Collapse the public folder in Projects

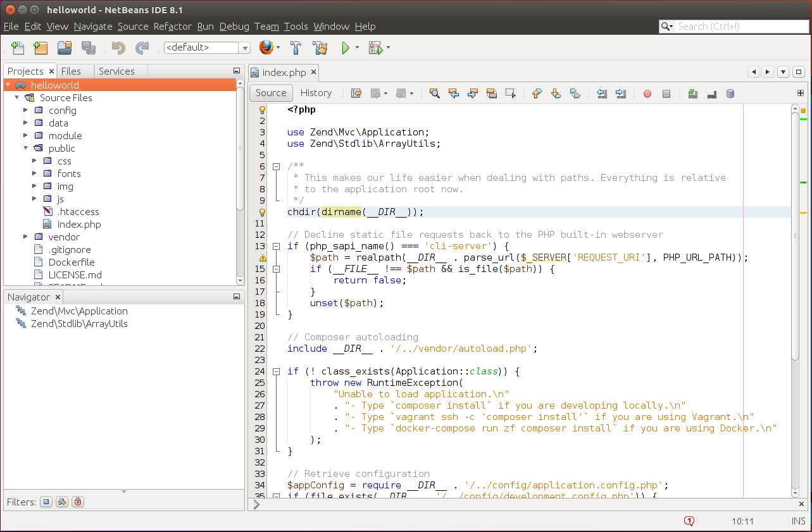click(26, 148)
